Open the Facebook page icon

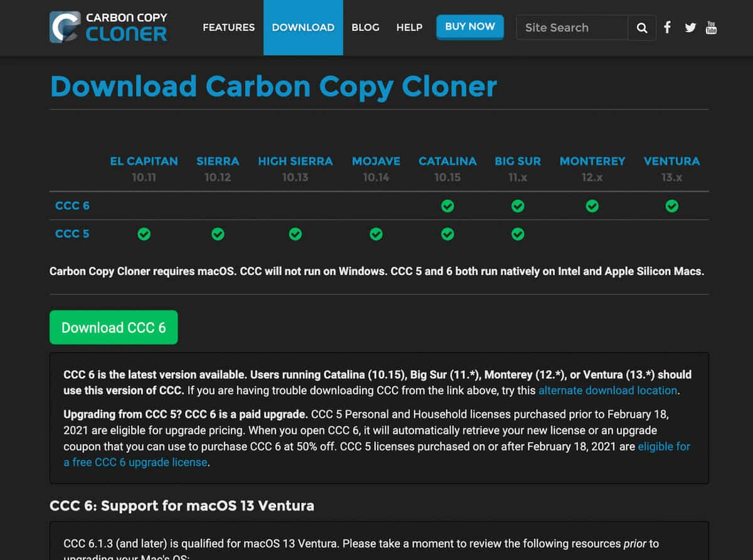coord(668,28)
